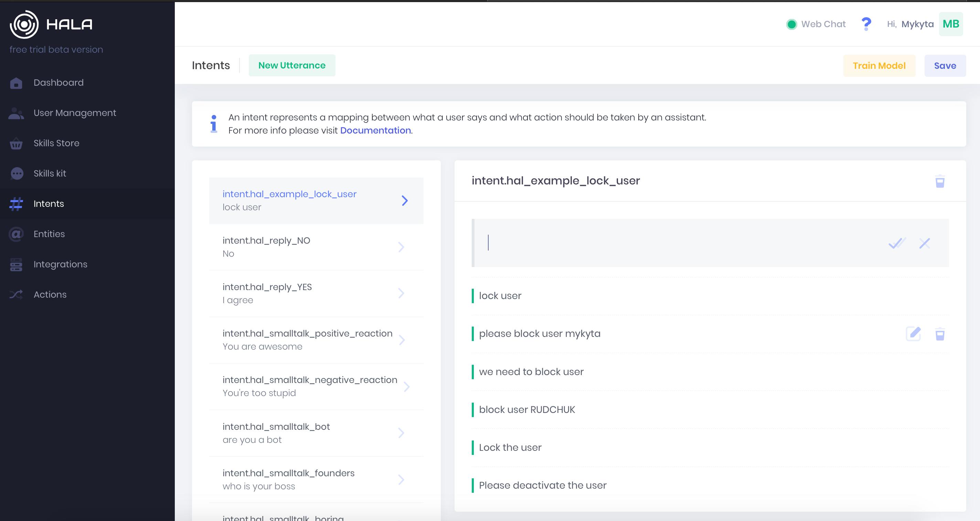Image resolution: width=980 pixels, height=521 pixels.
Task: Click the 'free trial beta version' label
Action: (x=56, y=50)
